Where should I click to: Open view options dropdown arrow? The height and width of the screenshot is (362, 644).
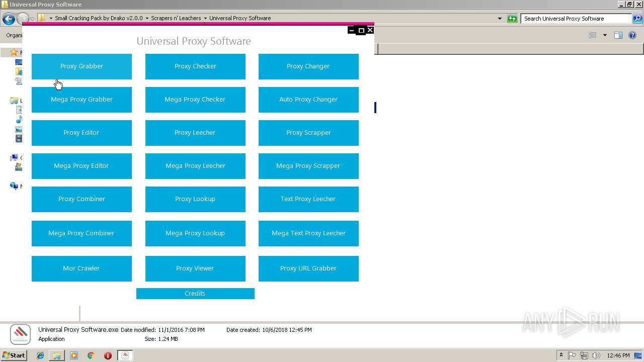point(605,35)
